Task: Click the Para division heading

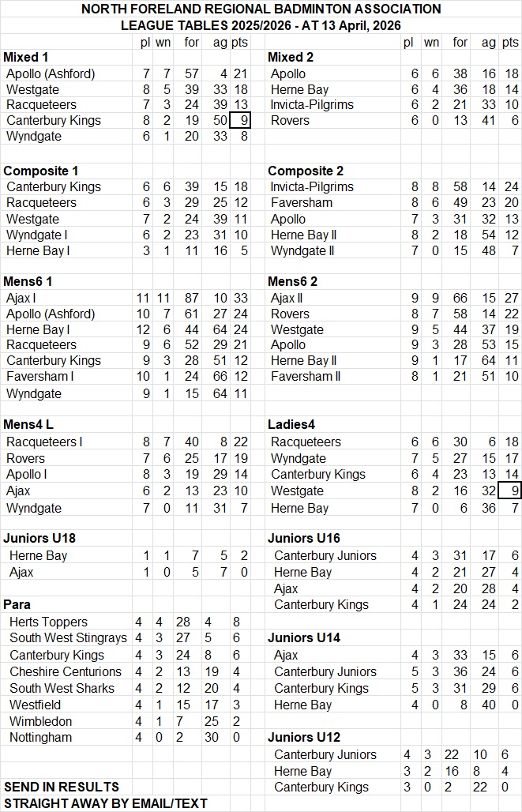Action: [17, 604]
